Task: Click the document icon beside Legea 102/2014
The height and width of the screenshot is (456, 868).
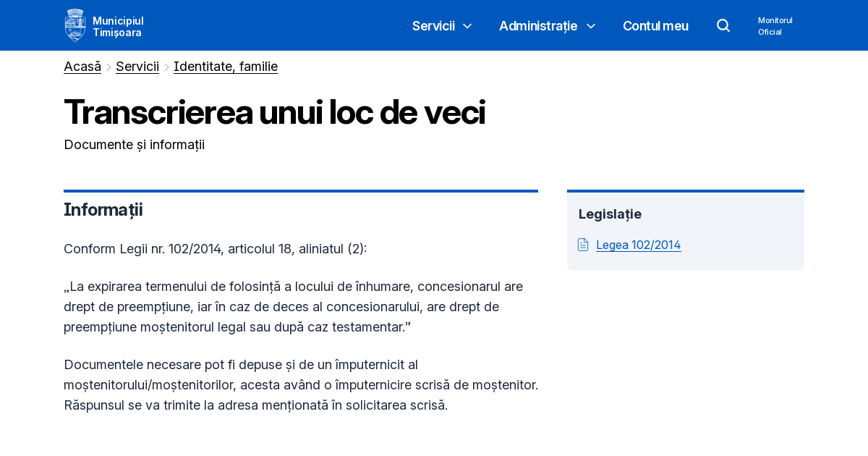Action: click(x=583, y=245)
